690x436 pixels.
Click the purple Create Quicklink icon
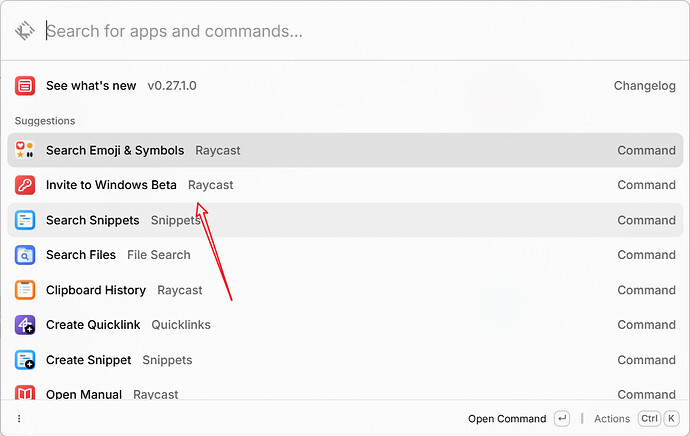(25, 325)
